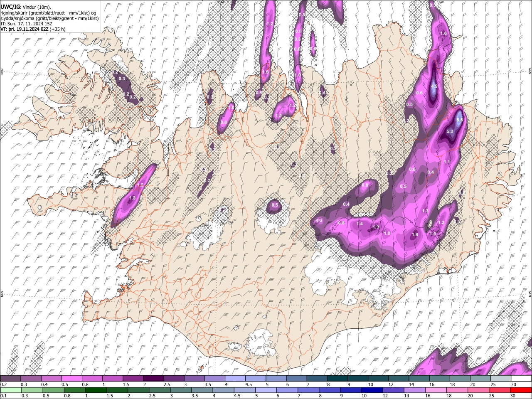Click the '30' label on the rain scale
Screen dimensions: 532x399
click(513, 396)
